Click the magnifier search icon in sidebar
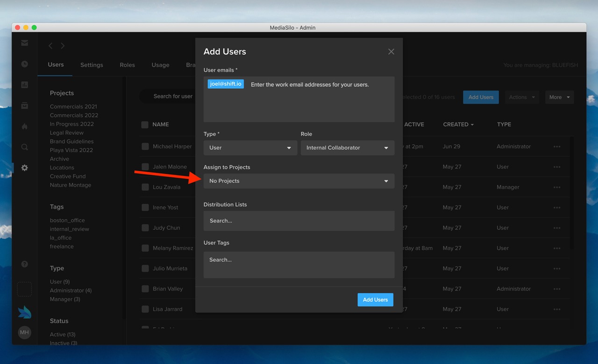598x364 pixels. pos(24,147)
